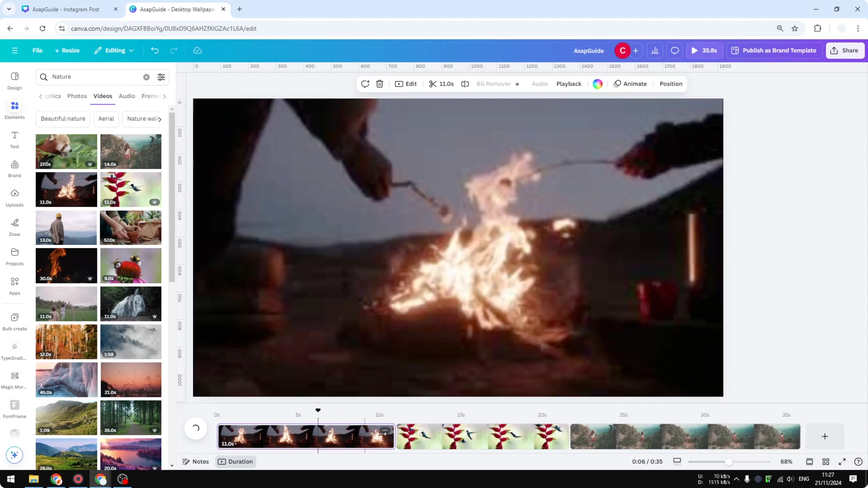
Task: Open search filters next to Nature query
Action: [161, 77]
